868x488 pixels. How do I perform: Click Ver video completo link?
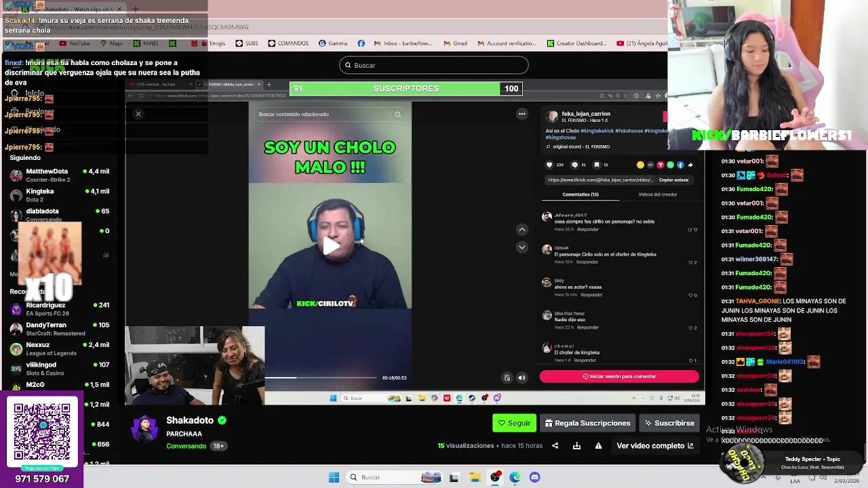coord(655,446)
